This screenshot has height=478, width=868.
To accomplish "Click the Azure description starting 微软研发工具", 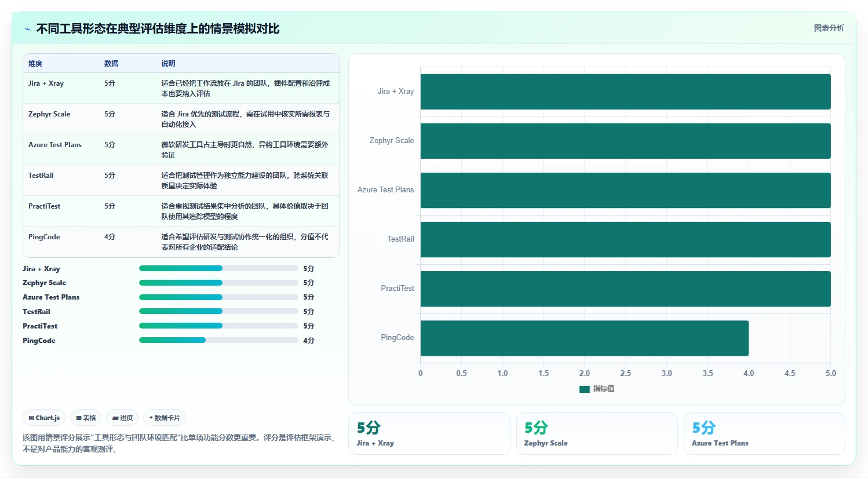I will click(246, 150).
